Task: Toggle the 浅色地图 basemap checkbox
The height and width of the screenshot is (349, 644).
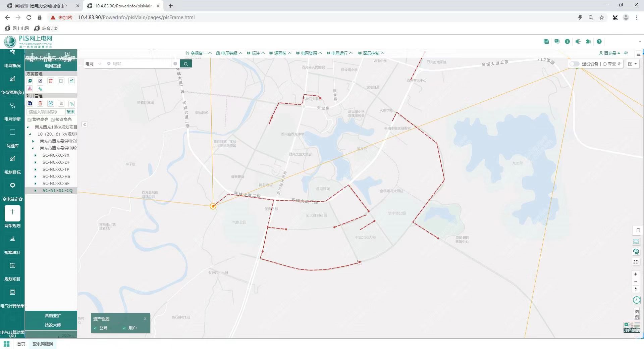Action: [626, 325]
